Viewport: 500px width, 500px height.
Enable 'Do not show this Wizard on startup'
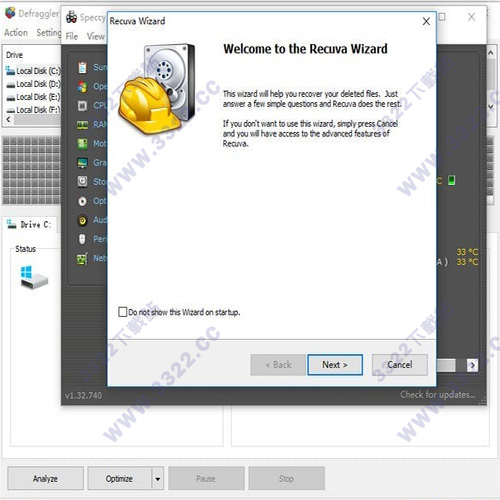point(123,312)
